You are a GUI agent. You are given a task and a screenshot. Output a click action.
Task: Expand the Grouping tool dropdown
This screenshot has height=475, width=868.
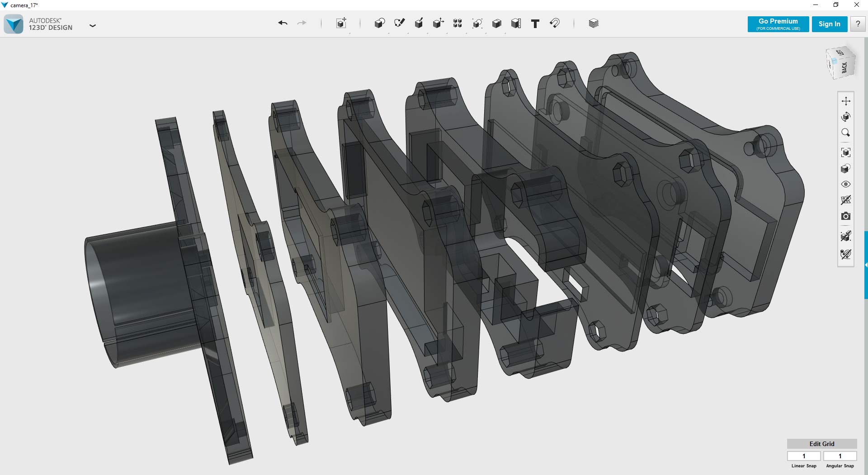[477, 24]
